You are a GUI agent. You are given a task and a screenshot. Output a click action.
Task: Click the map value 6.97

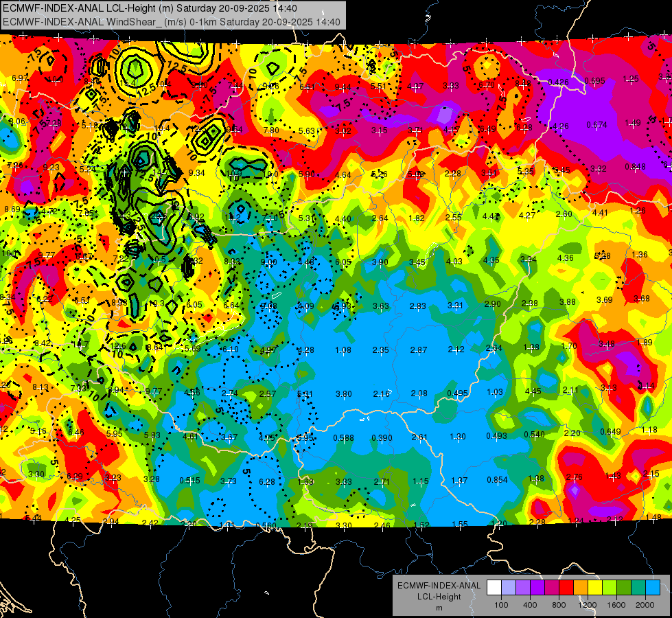click(20, 78)
